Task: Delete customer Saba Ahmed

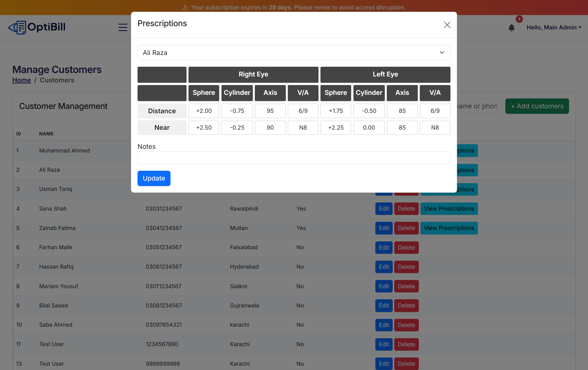Action: click(406, 325)
